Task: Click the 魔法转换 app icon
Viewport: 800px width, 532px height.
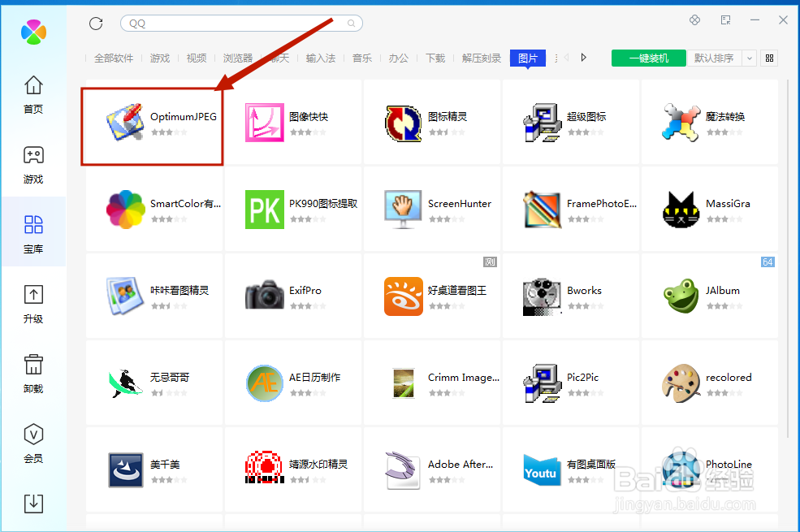Action: [681, 123]
